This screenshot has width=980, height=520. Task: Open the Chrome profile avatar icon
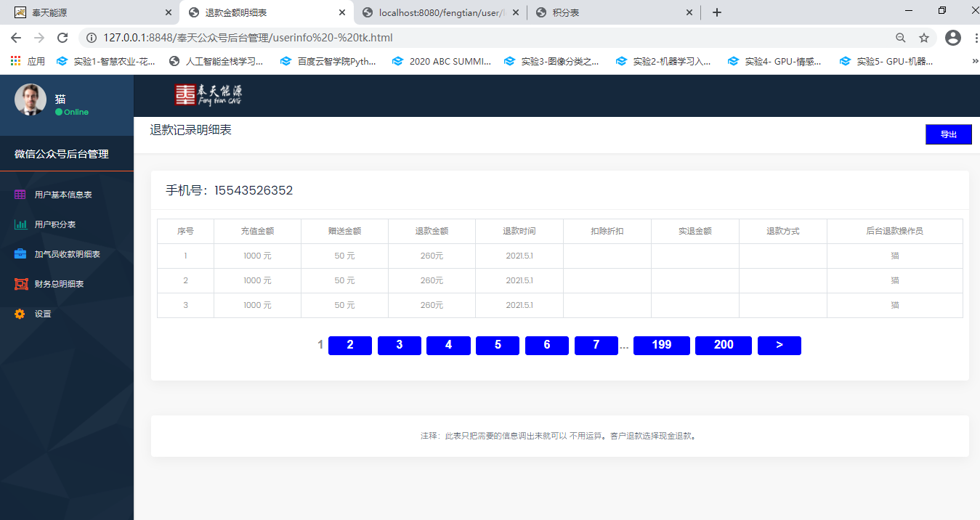pyautogui.click(x=953, y=38)
